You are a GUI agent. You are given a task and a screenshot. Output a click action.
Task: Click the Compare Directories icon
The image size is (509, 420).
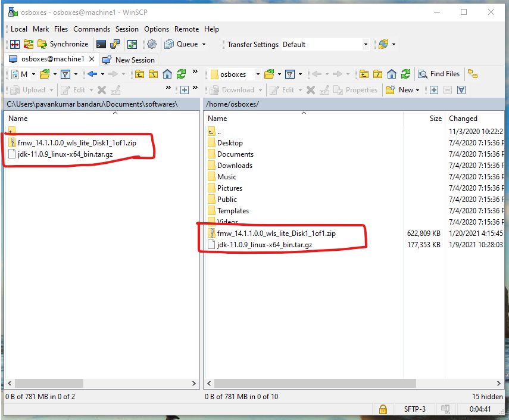tap(15, 44)
